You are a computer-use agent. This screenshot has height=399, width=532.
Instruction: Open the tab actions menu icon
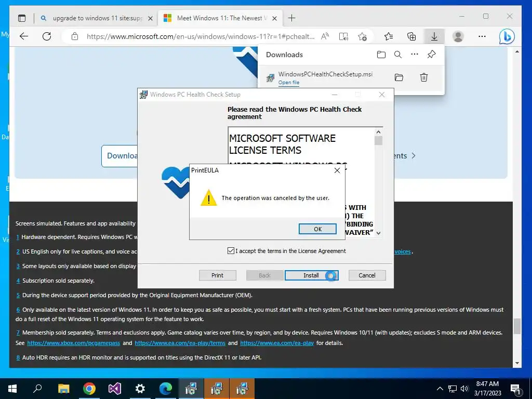(x=22, y=18)
